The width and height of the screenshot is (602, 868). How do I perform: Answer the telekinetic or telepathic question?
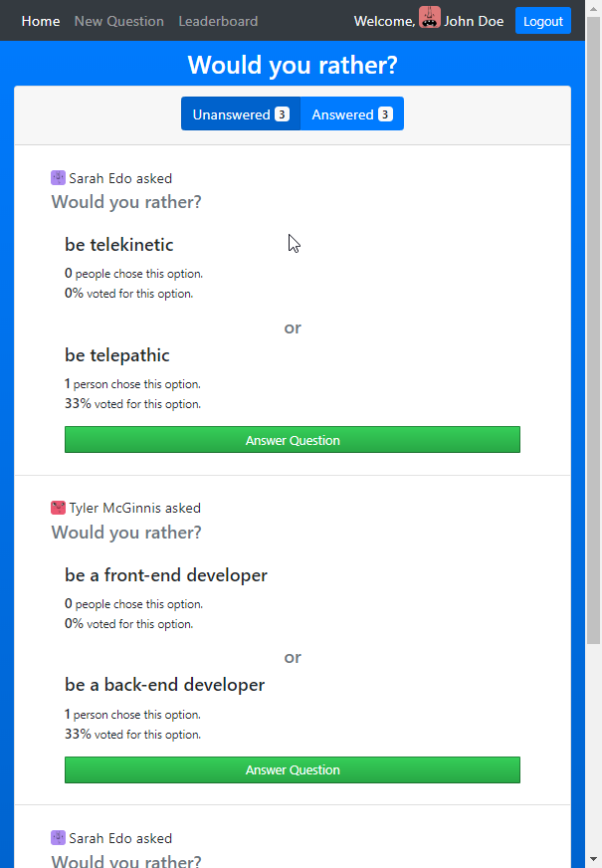pyautogui.click(x=293, y=440)
